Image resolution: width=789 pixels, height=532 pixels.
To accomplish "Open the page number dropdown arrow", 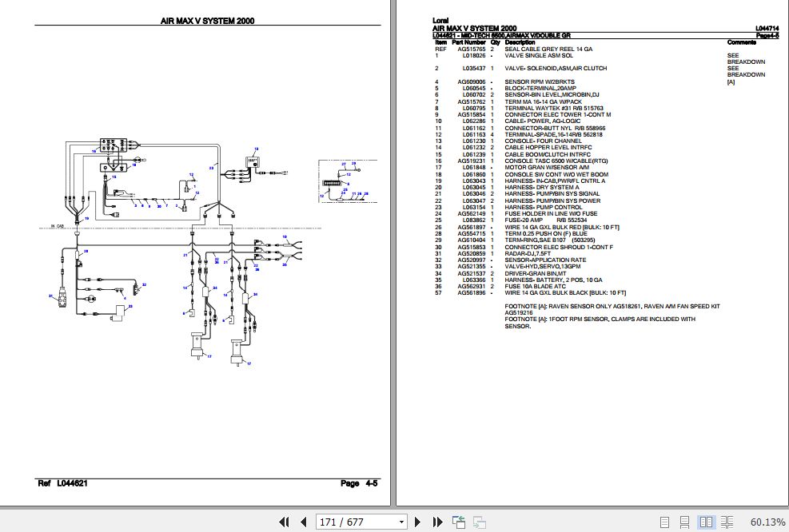I will tap(402, 522).
